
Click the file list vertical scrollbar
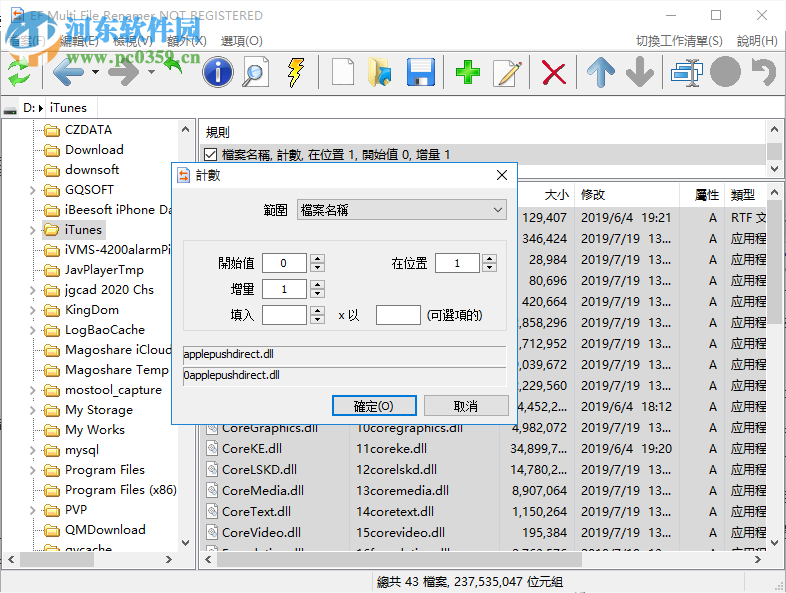[x=774, y=261]
